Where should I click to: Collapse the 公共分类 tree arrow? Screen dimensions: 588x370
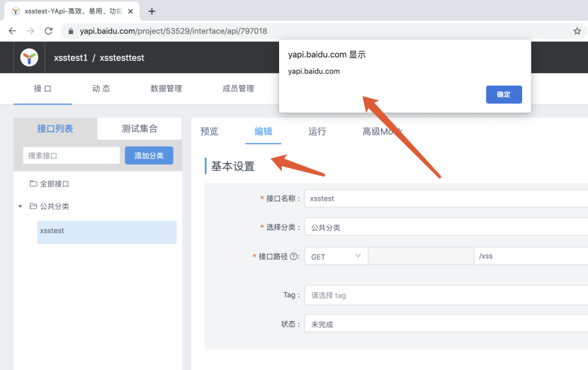(x=21, y=206)
